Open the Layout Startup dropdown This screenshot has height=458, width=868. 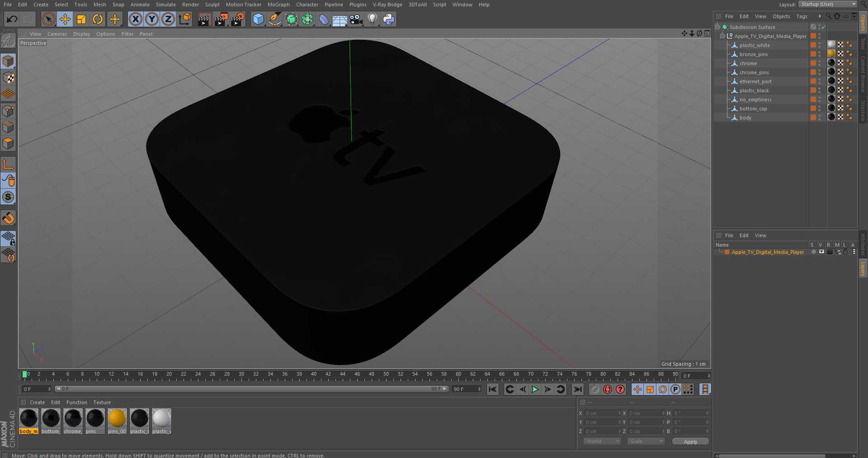828,4
